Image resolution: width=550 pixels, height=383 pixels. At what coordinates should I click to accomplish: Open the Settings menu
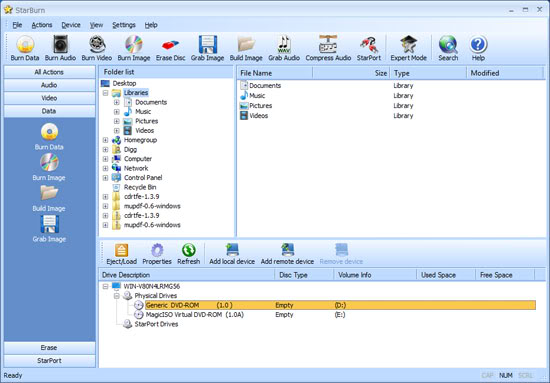coord(124,25)
